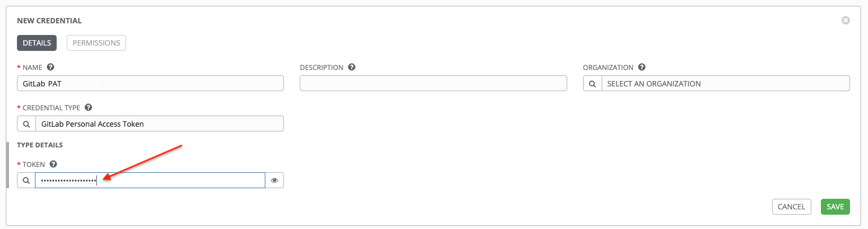Focus the empty Description text field
868x229 pixels.
click(433, 84)
